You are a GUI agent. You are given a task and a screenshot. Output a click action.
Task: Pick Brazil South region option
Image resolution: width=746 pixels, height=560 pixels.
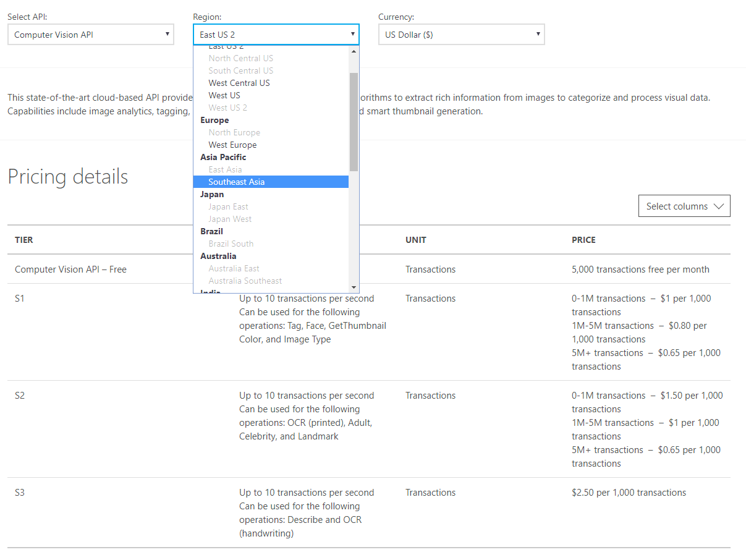[231, 244]
